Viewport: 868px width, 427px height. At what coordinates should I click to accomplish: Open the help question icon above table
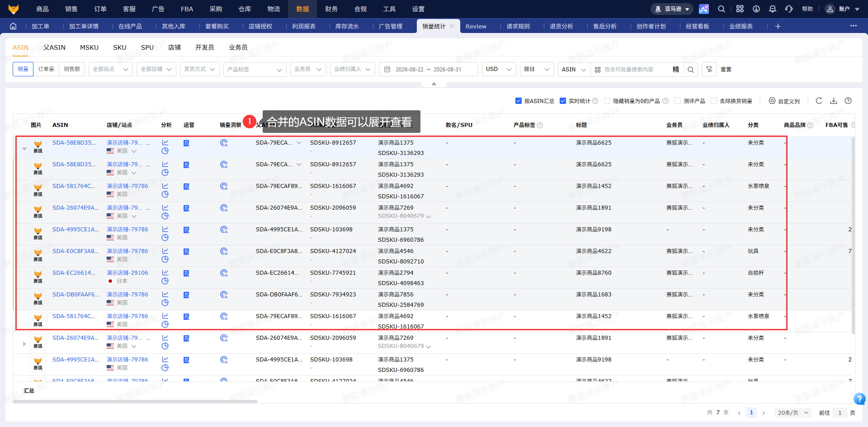pos(848,101)
